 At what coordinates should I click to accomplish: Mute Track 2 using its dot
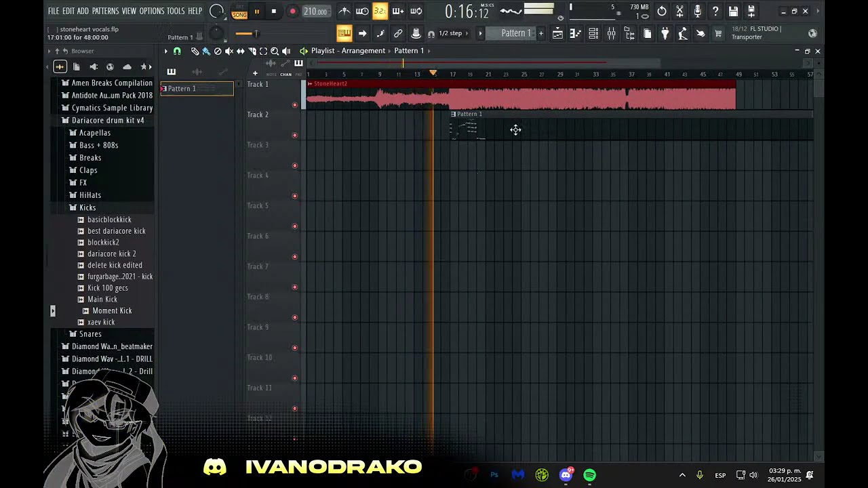click(294, 136)
